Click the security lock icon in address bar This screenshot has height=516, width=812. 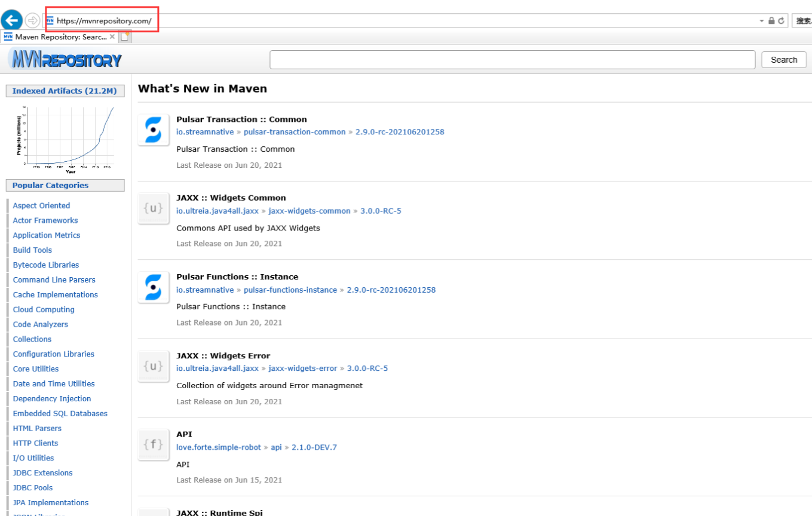tap(771, 20)
